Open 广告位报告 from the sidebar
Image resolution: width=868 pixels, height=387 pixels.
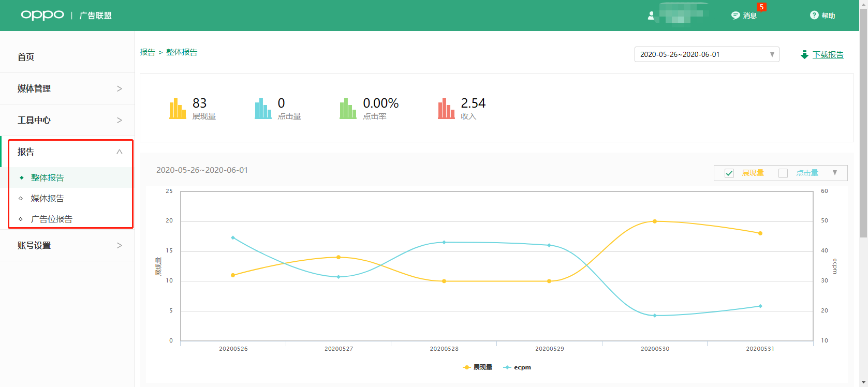[x=52, y=219]
